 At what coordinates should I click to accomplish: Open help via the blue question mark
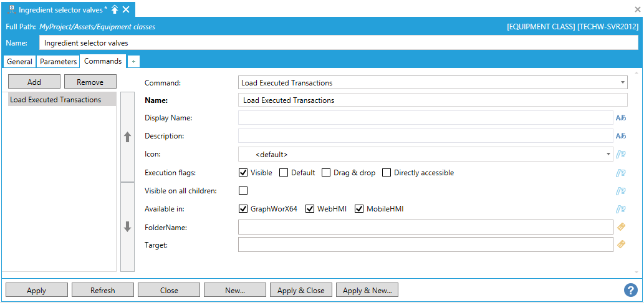pos(630,290)
